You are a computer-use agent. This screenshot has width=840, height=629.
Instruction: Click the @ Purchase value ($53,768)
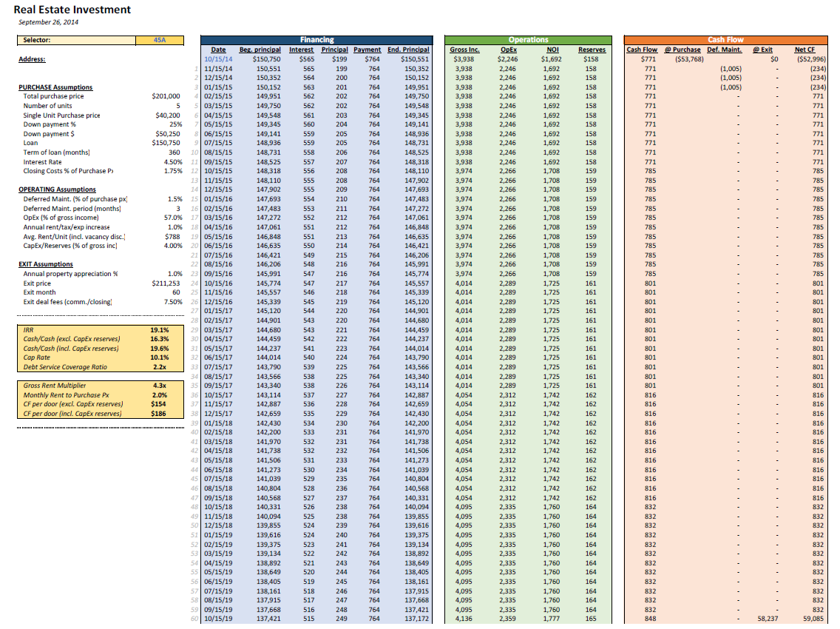coord(689,59)
